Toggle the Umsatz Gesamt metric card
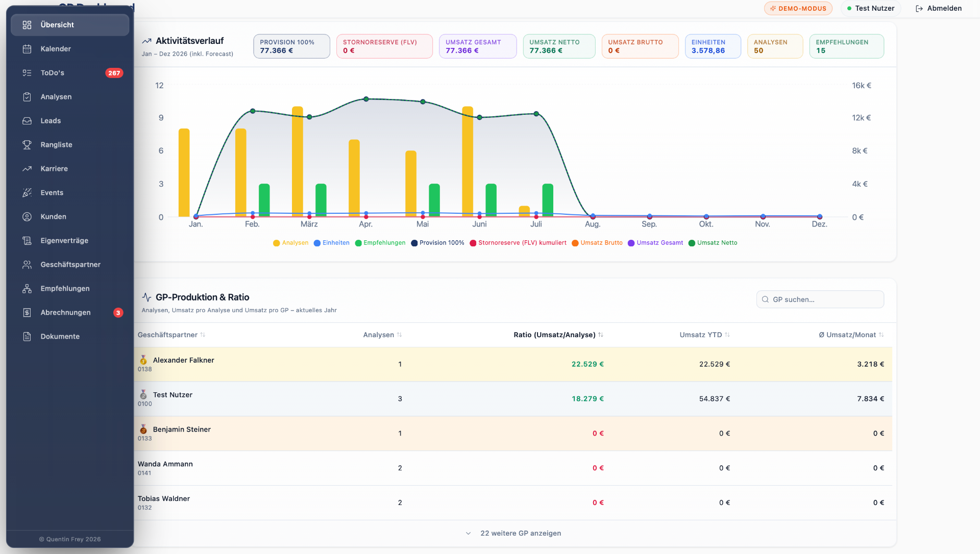Viewport: 980px width, 554px height. [478, 46]
